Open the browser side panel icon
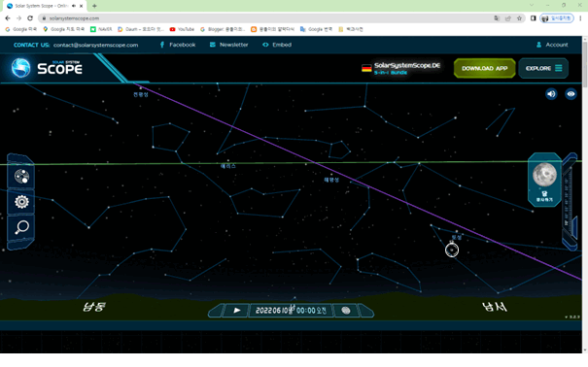This screenshot has height=367, width=588. pos(533,18)
